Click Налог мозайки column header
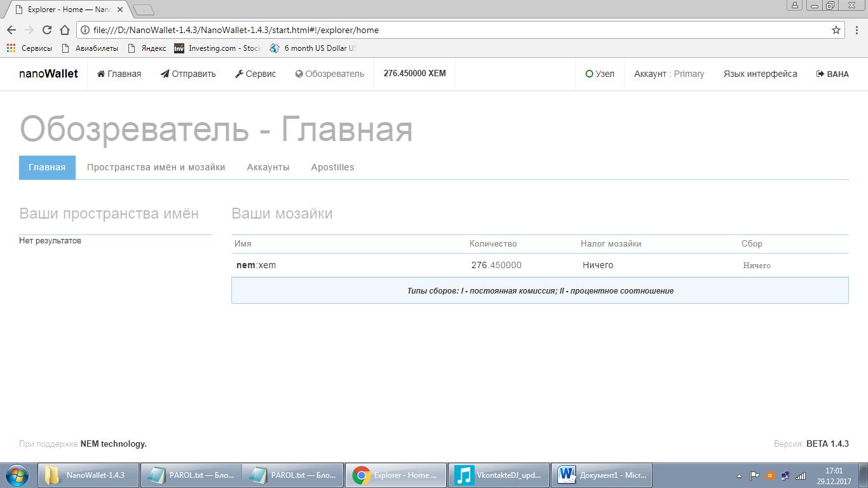 point(611,244)
